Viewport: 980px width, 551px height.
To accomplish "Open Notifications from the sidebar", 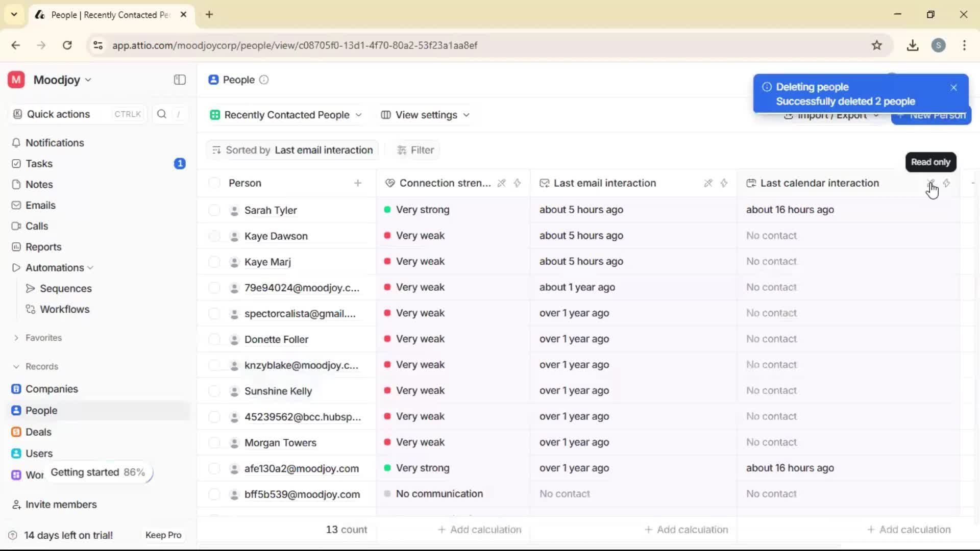I will (x=55, y=143).
